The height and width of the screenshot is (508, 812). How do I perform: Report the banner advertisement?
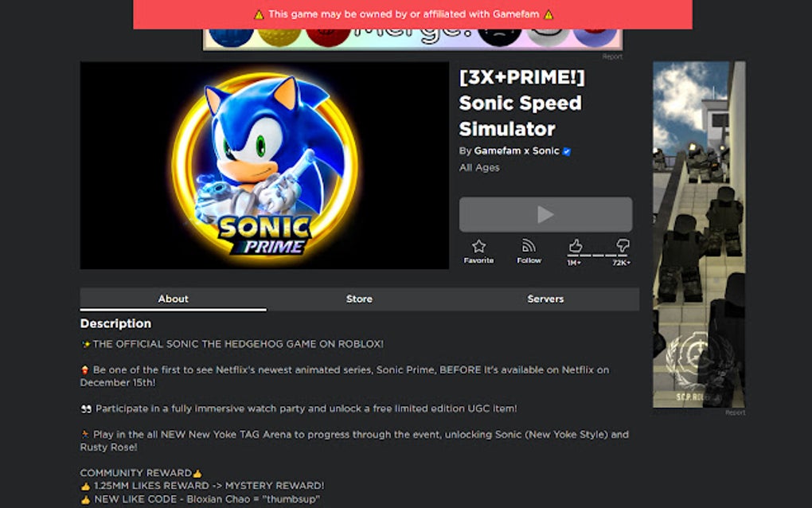611,56
